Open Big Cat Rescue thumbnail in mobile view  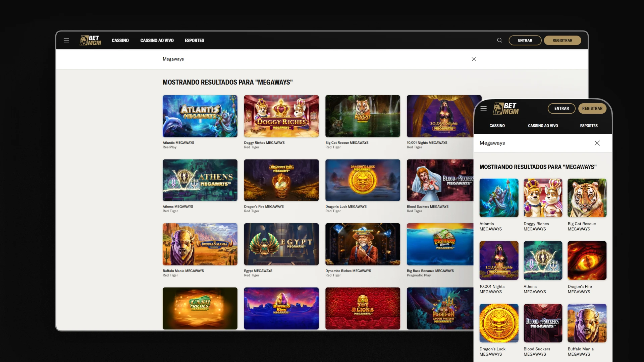587,198
